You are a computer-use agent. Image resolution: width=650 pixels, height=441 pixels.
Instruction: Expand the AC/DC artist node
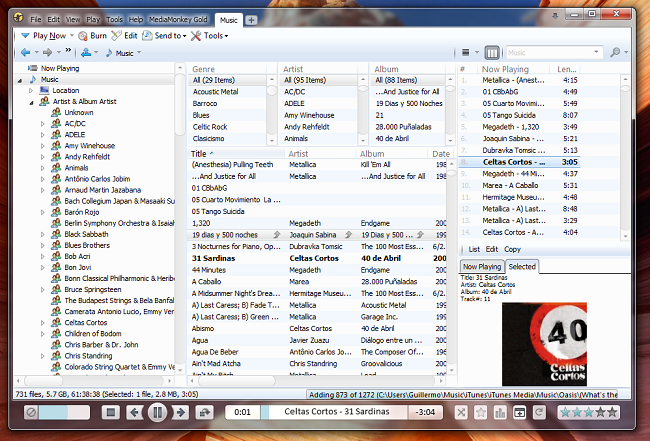tap(42, 124)
